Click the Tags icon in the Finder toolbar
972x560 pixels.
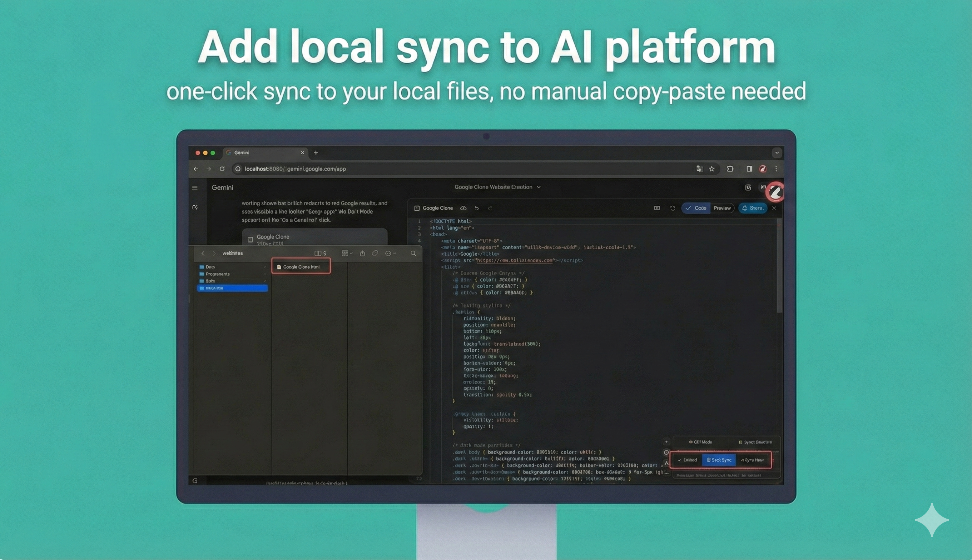375,253
